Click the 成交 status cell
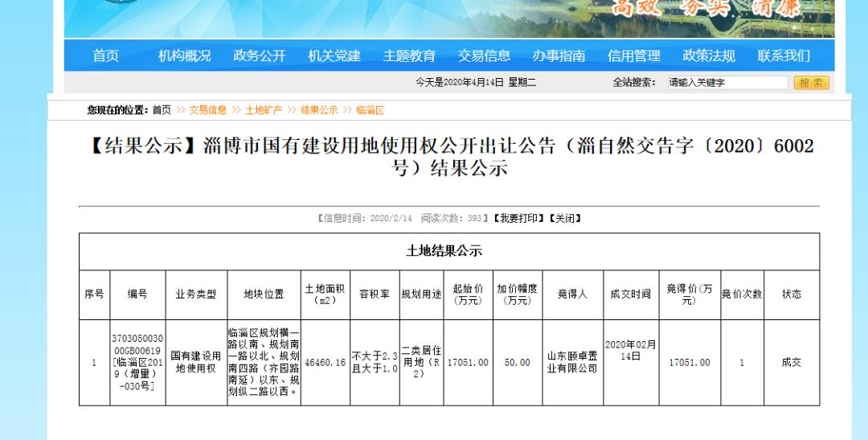868x440 pixels. point(791,363)
